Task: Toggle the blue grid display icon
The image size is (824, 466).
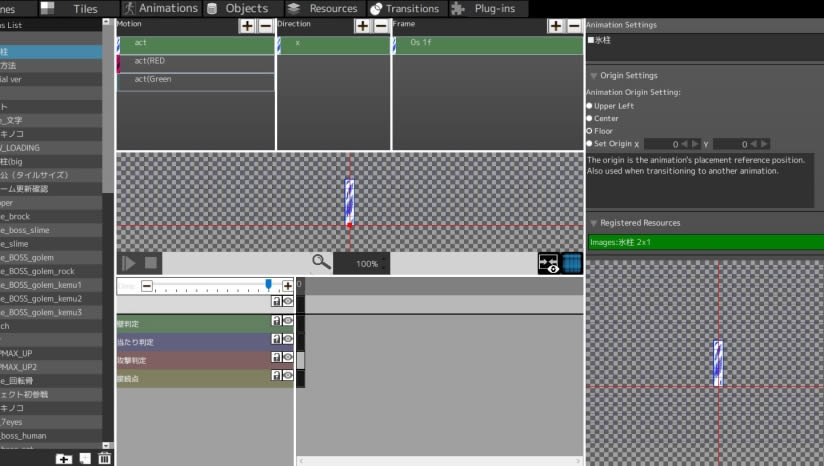Action: 572,263
